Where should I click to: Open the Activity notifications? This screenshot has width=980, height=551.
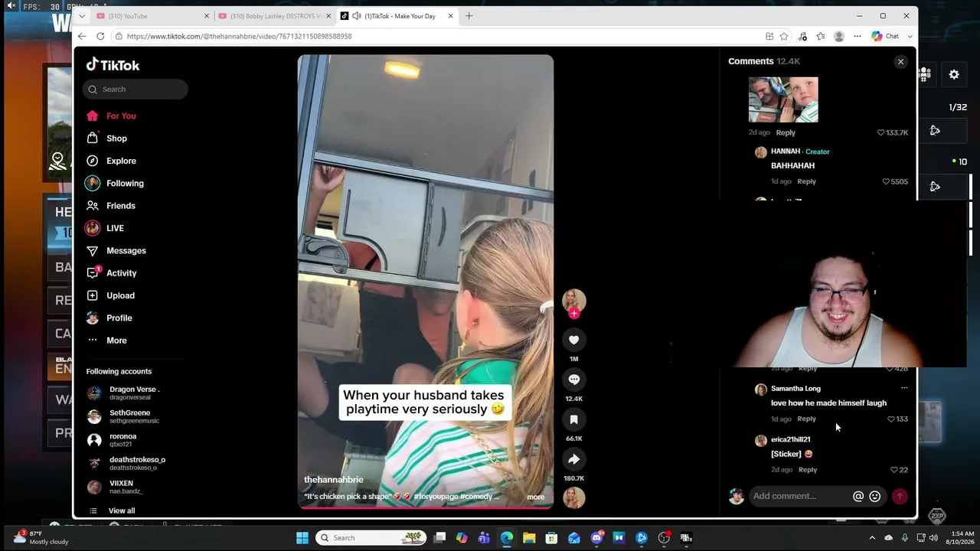121,273
